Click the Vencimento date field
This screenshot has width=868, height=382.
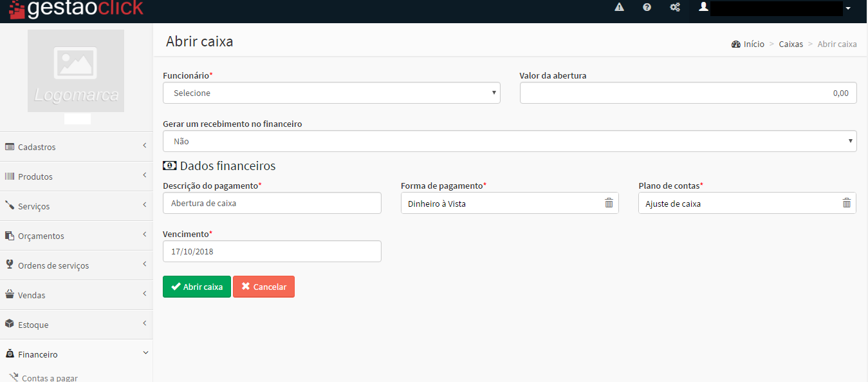tap(272, 251)
